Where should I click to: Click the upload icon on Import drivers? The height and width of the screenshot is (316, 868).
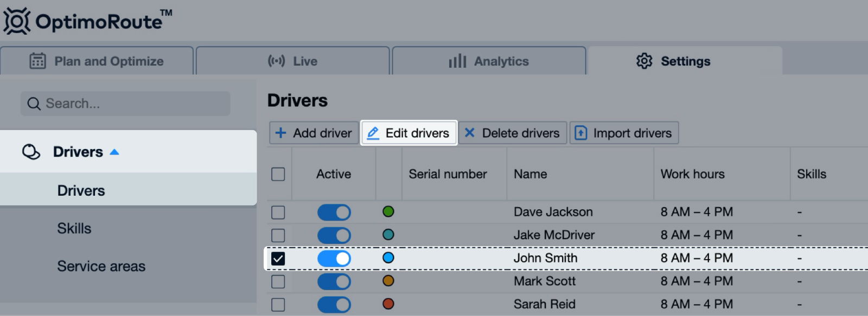(580, 133)
